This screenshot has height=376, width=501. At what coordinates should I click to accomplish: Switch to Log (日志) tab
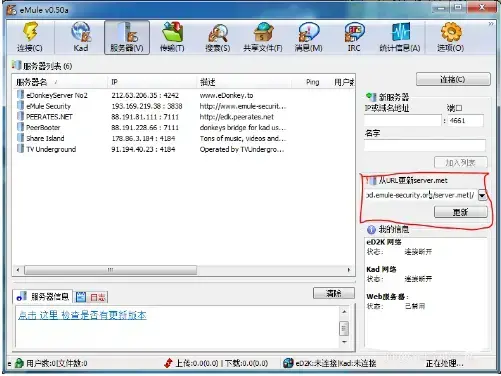coord(91,297)
